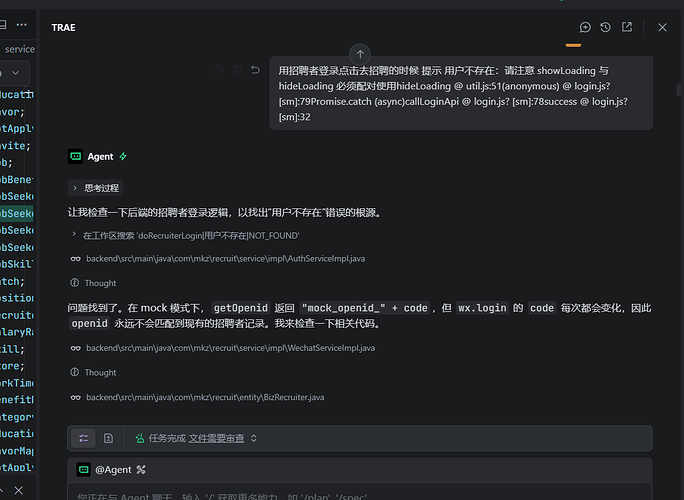Open the dropdown chevron under service
684x500 pixels.
[x=16, y=73]
